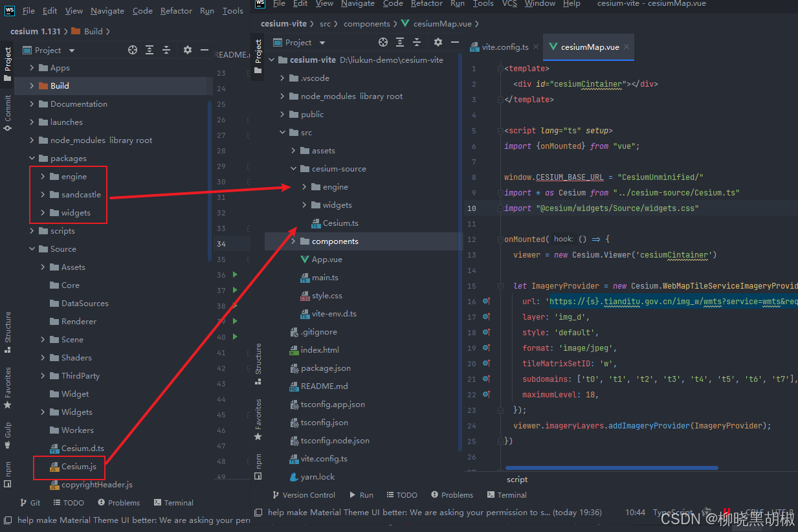Expand sandcastle folder chevron
Viewport: 798px width, 532px height.
coord(43,195)
